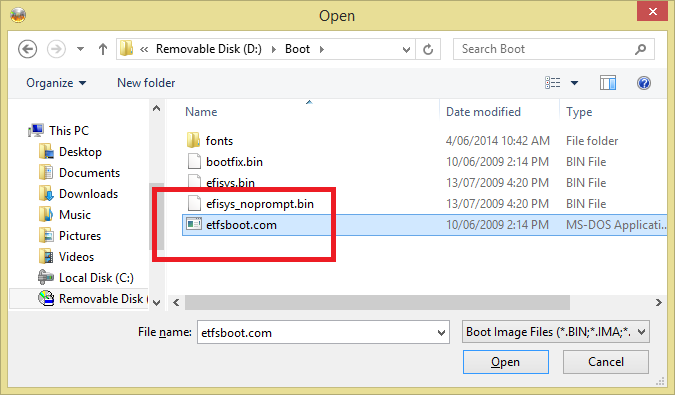Expand the arrow after Boot in path
Viewport: 677px width, 397px height.
coord(322,49)
